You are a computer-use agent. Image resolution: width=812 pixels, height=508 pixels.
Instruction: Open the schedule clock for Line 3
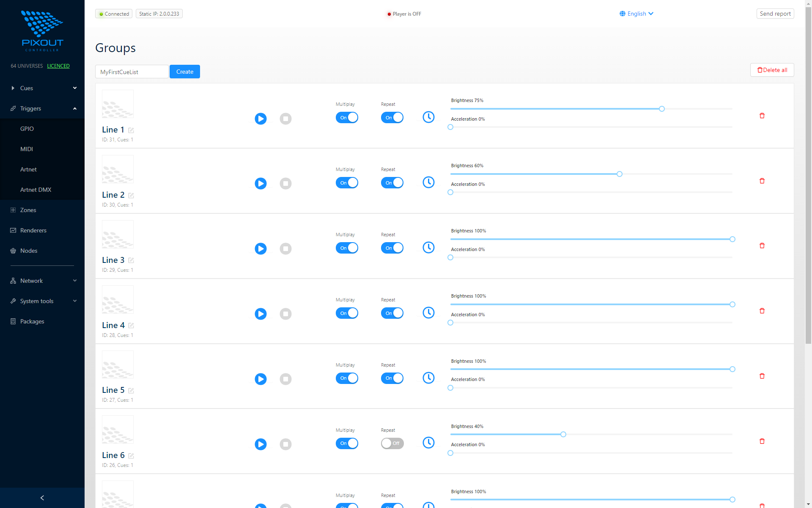pyautogui.click(x=428, y=247)
